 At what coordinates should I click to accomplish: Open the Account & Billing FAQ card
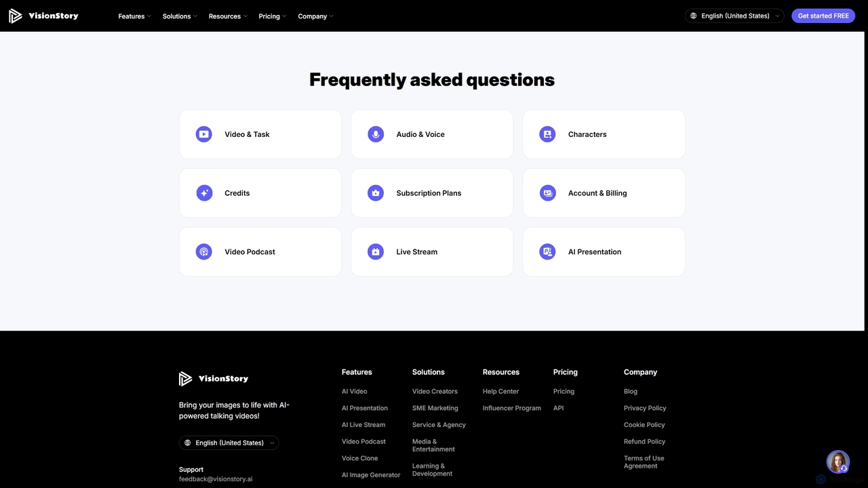pyautogui.click(x=604, y=193)
